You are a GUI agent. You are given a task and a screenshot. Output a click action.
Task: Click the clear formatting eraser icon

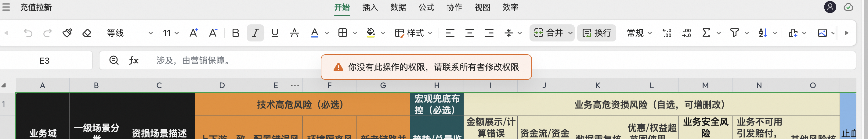click(x=87, y=33)
